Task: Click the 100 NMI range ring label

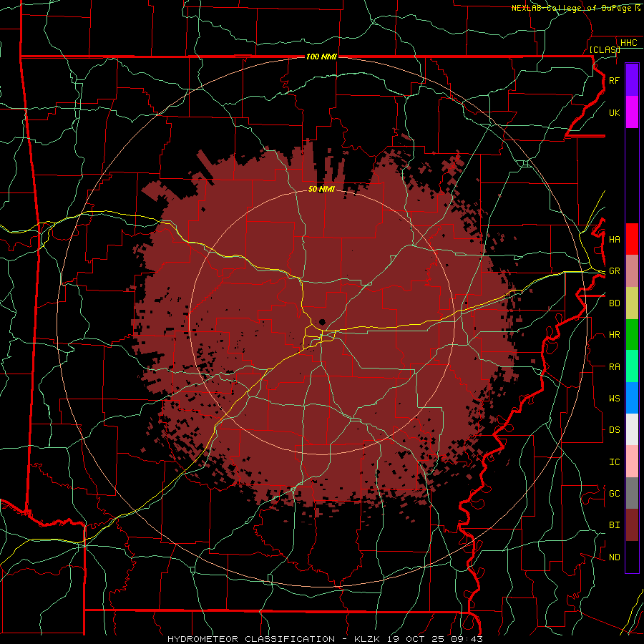Action: (x=321, y=57)
